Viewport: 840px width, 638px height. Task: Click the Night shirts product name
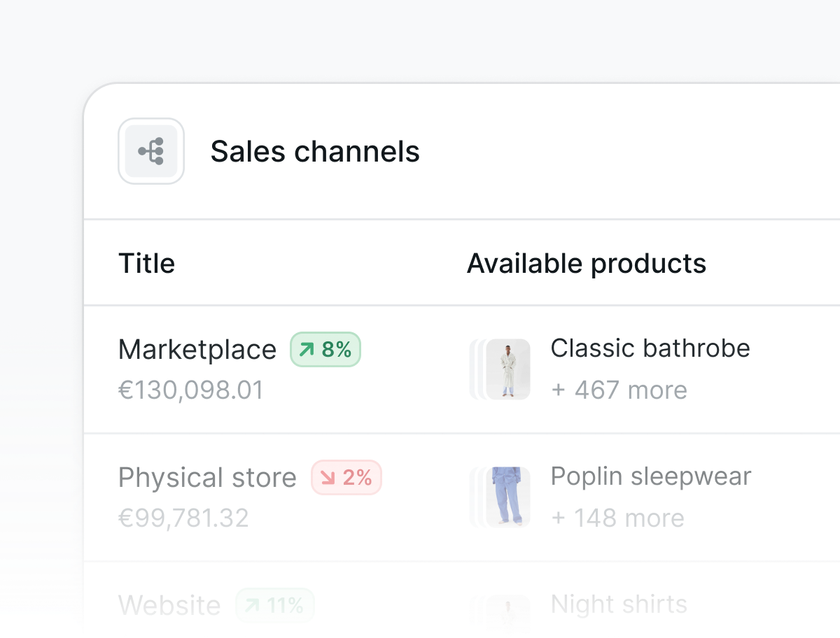pos(619,604)
